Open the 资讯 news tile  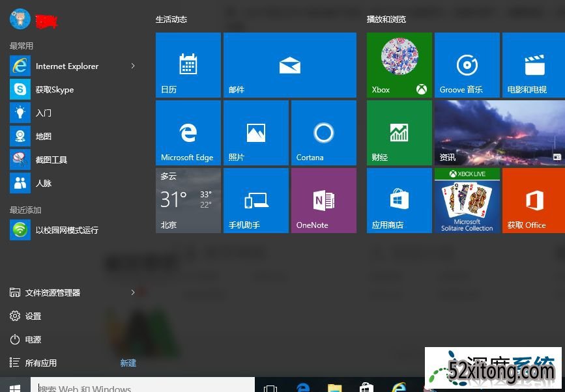[x=500, y=133]
